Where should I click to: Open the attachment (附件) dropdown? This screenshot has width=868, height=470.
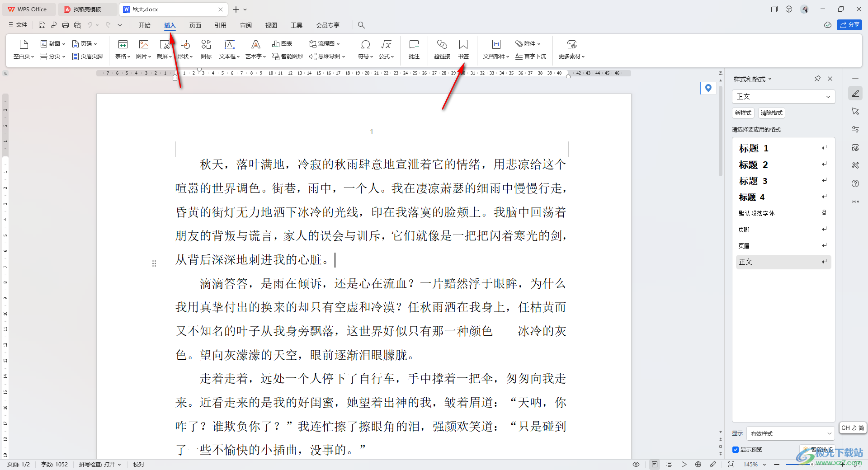pyautogui.click(x=528, y=44)
